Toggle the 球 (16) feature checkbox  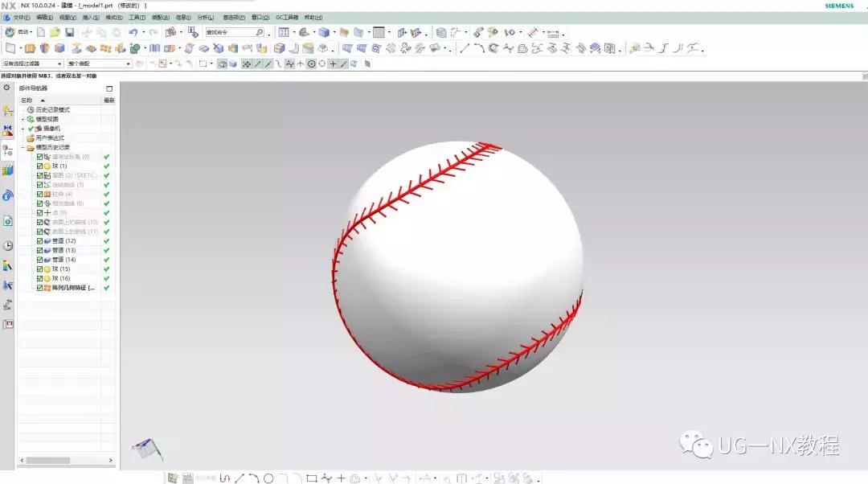39,278
